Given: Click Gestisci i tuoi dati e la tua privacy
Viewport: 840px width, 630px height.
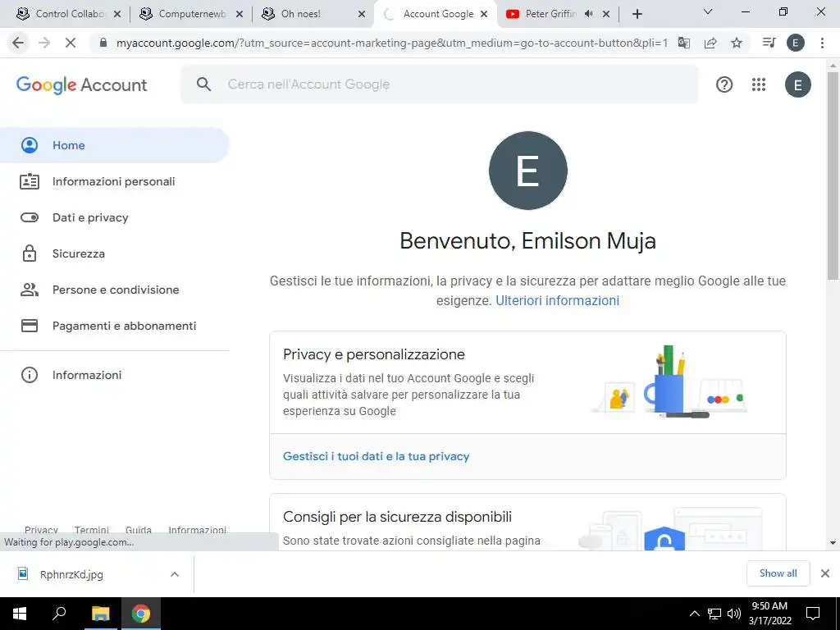Looking at the screenshot, I should tap(376, 456).
